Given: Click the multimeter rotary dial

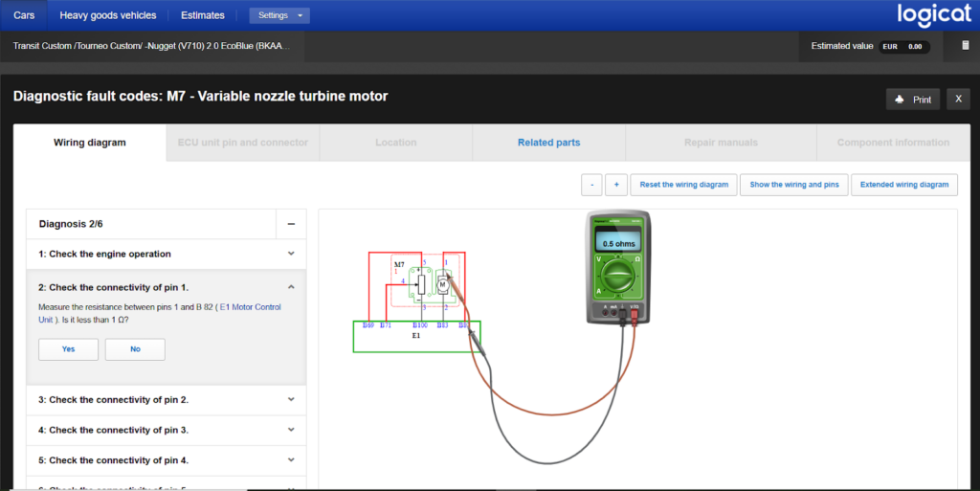Looking at the screenshot, I should click(x=617, y=276).
